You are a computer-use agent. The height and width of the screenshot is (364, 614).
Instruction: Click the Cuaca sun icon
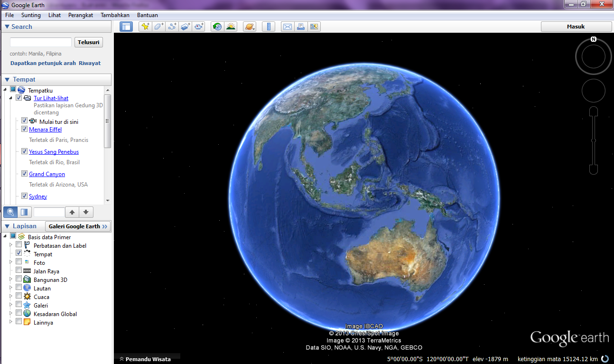click(x=27, y=297)
